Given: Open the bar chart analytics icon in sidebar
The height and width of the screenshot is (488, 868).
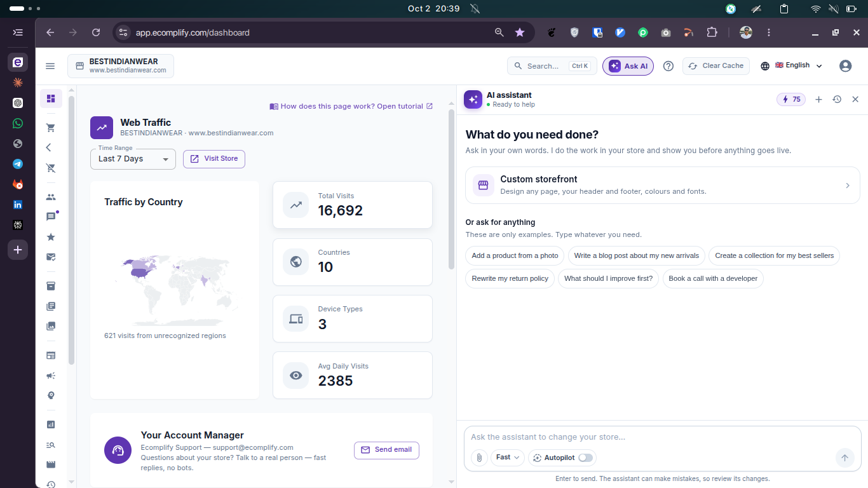Looking at the screenshot, I should (x=51, y=424).
